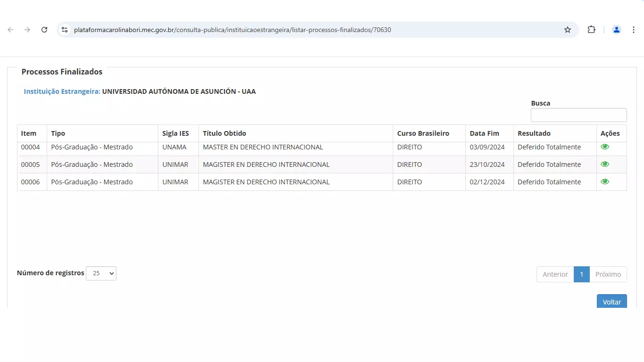
Task: Click date 02/12/2024
Action: click(x=487, y=182)
